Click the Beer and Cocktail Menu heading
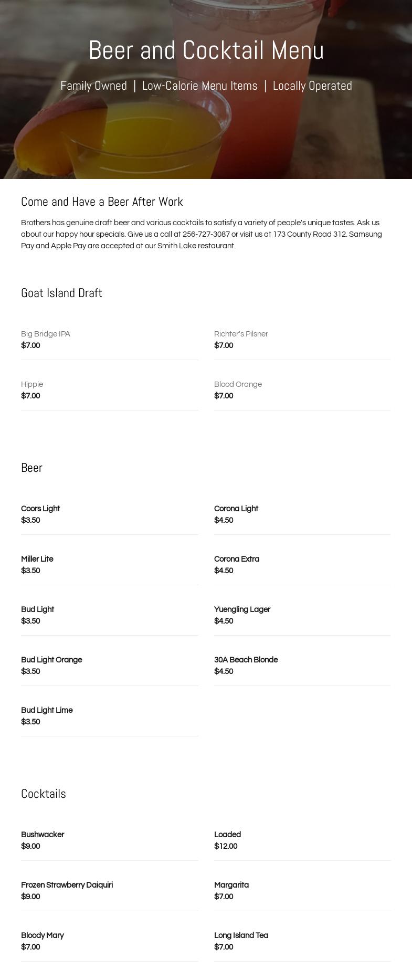Screen dimensions: 412x980 (x=206, y=50)
